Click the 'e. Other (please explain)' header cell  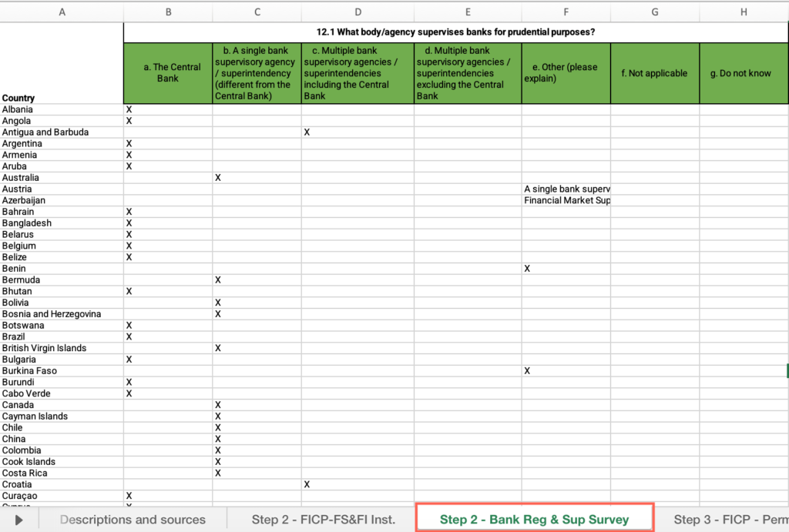(566, 73)
